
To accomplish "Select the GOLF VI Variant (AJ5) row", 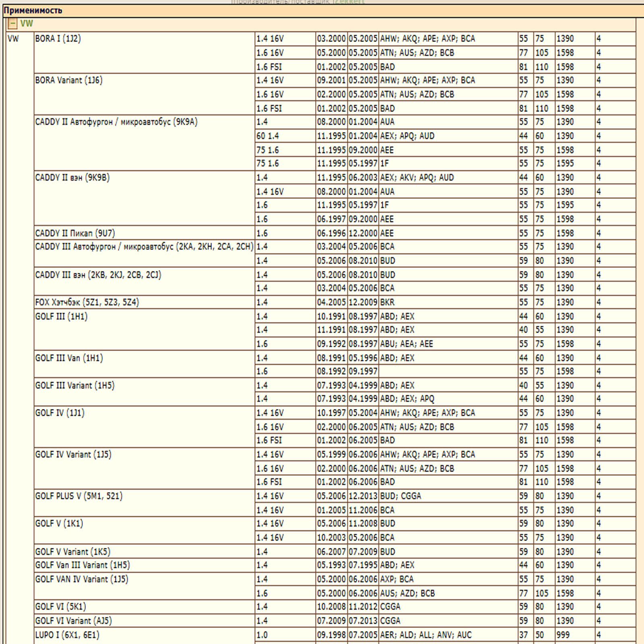I will [x=73, y=621].
